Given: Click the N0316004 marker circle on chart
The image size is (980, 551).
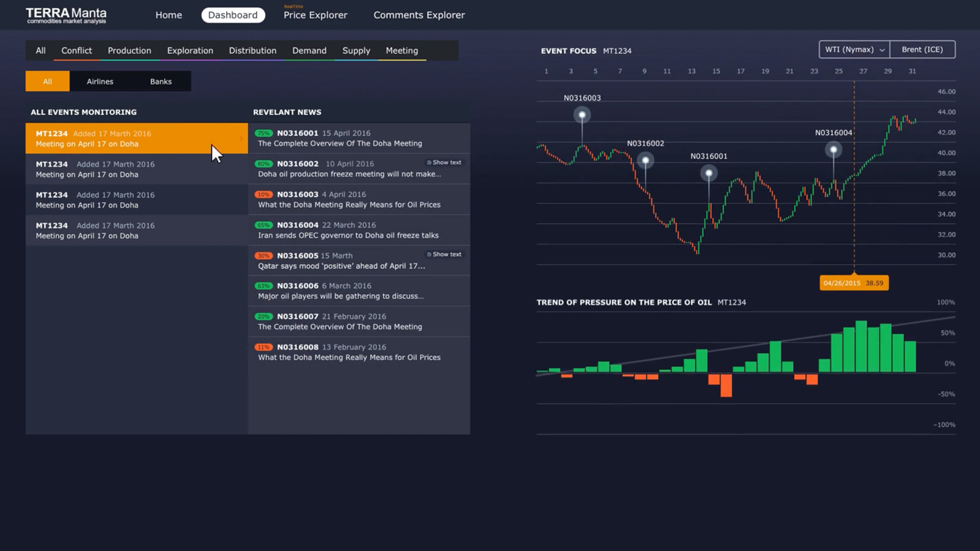Looking at the screenshot, I should 833,150.
